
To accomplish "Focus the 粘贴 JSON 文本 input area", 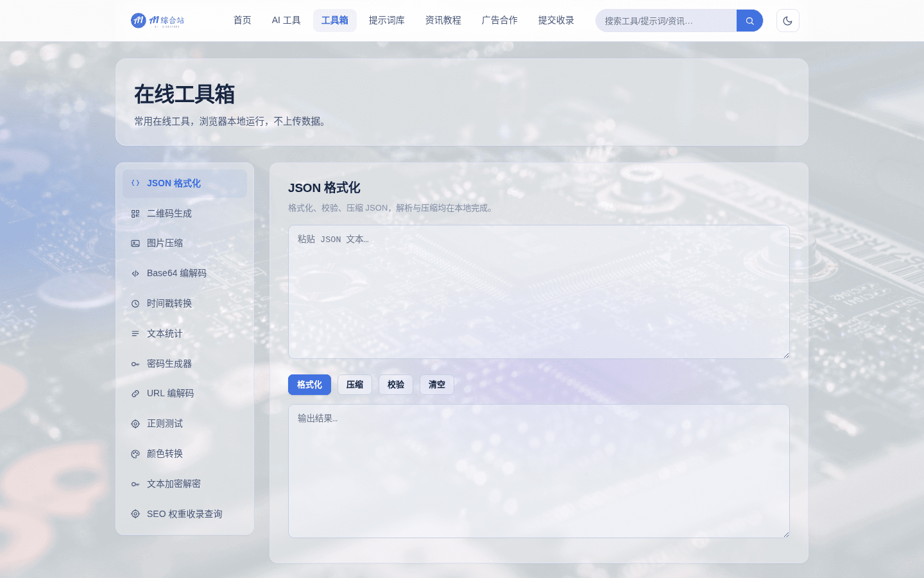I will pyautogui.click(x=539, y=292).
